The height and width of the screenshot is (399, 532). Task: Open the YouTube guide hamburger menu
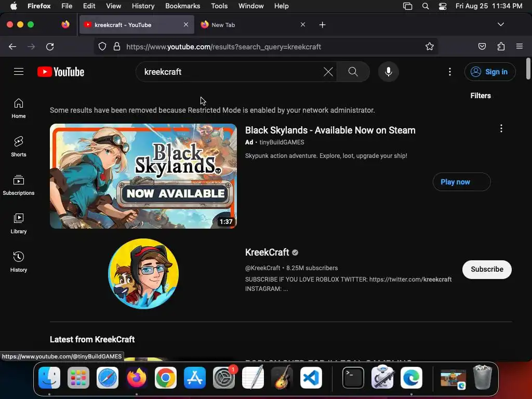19,72
